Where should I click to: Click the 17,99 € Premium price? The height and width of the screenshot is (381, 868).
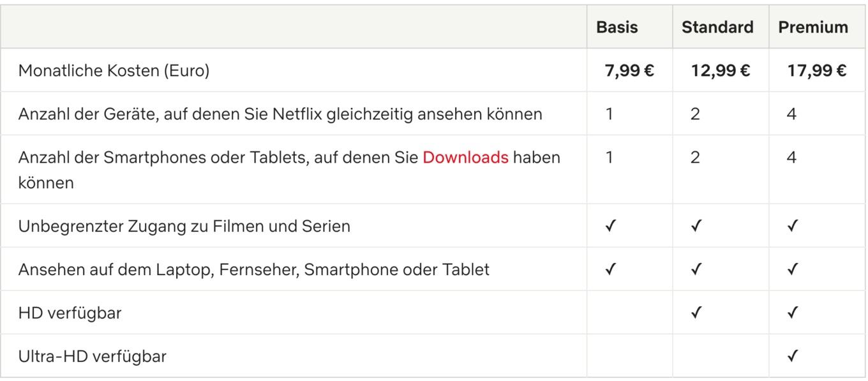(x=817, y=70)
